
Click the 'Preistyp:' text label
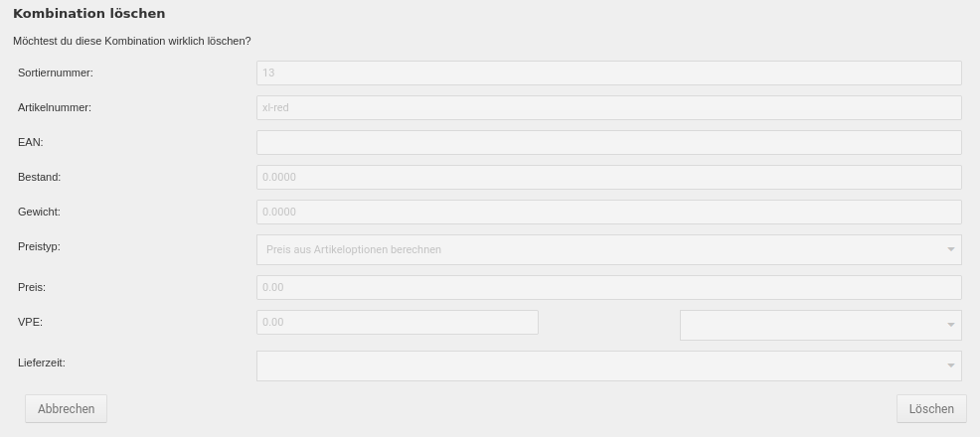(39, 246)
